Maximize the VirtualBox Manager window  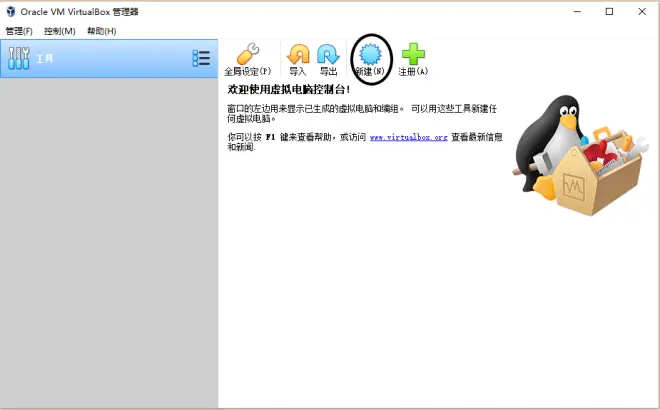point(609,12)
